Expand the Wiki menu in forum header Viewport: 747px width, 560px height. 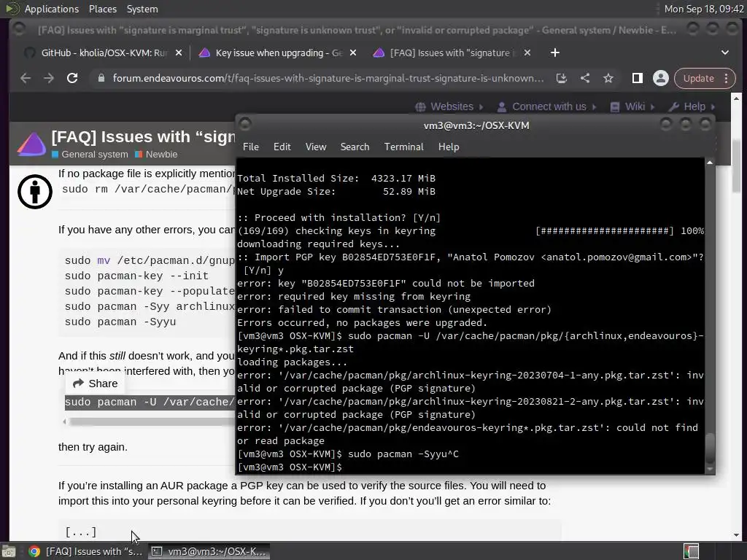pyautogui.click(x=632, y=106)
